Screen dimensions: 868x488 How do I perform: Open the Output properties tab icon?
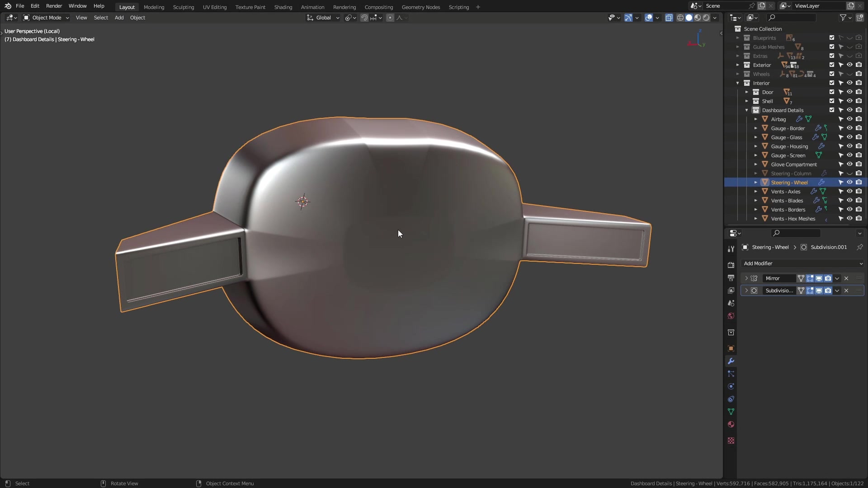click(x=731, y=277)
